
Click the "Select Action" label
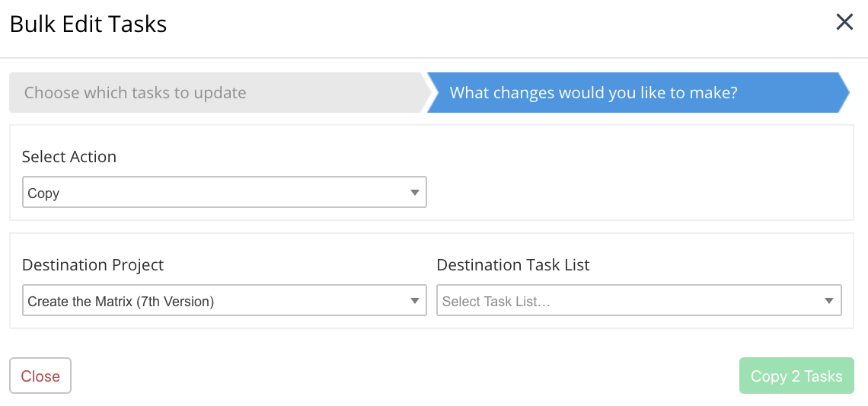[x=69, y=157]
